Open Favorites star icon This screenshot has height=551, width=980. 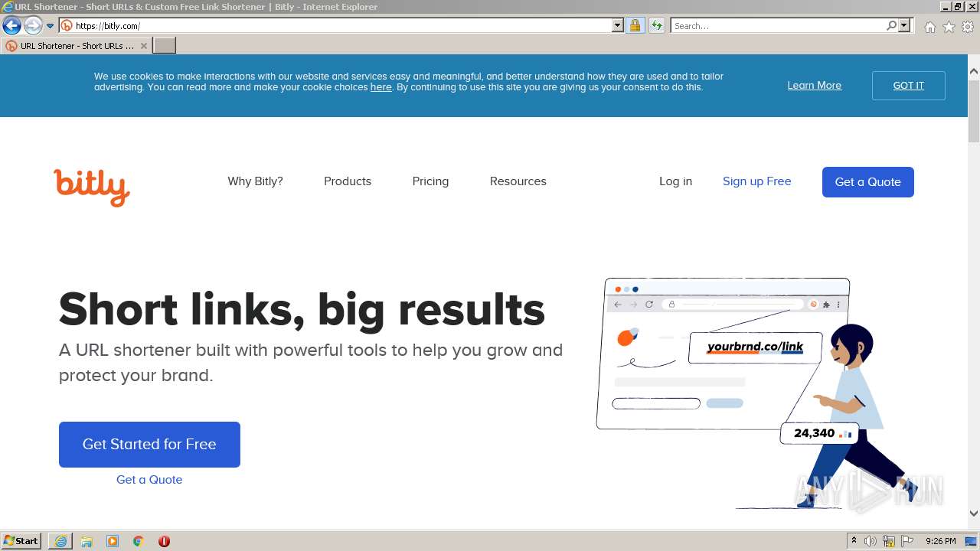pos(949,27)
